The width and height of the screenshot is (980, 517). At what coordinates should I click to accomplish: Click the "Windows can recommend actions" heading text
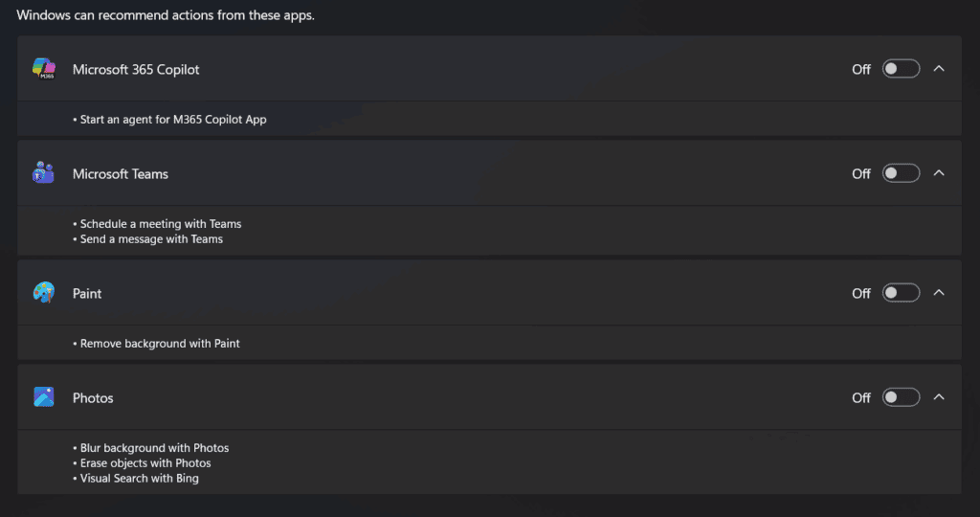166,15
